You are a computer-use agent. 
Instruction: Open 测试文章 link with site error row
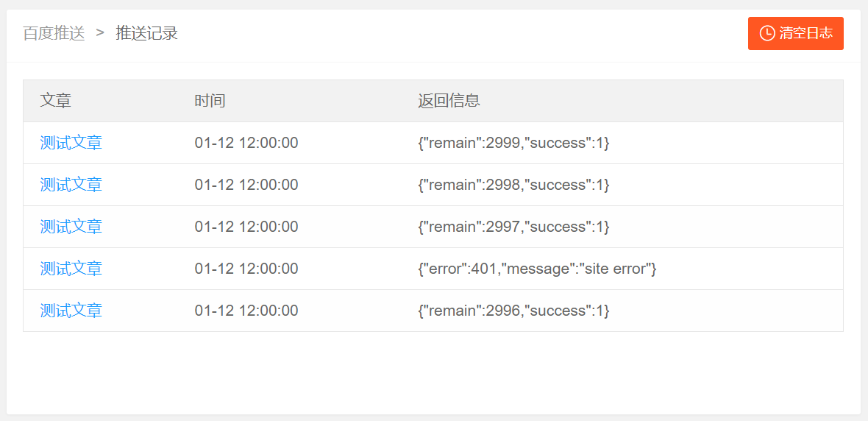click(x=71, y=269)
